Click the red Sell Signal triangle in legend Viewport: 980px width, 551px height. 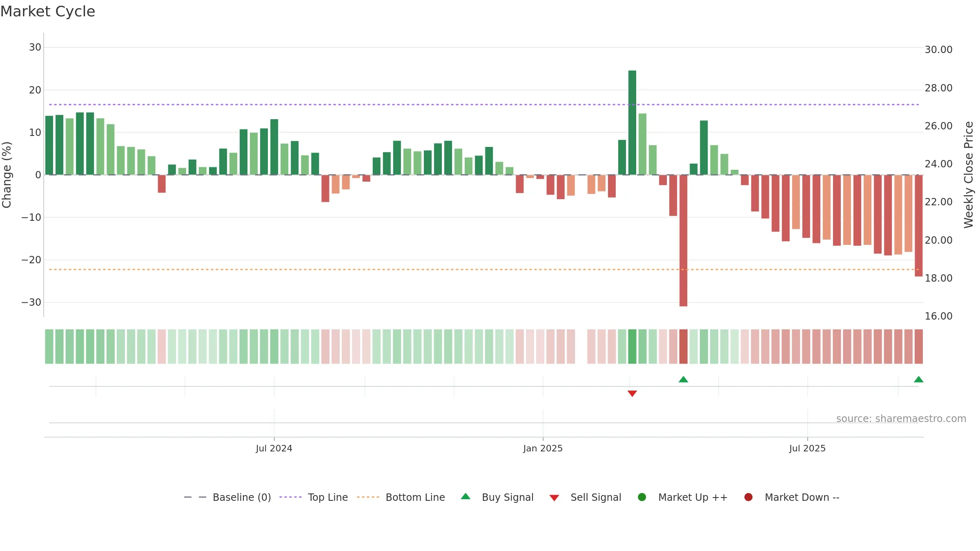click(x=554, y=498)
